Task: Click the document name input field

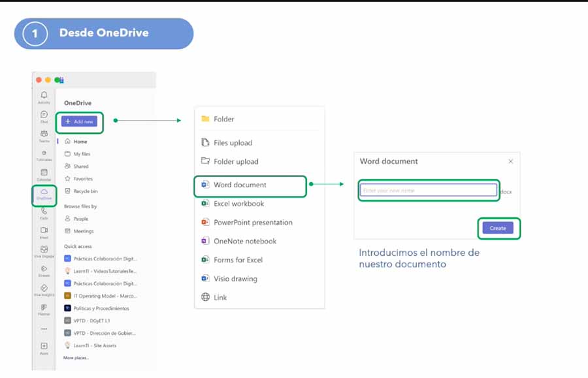Action: pyautogui.click(x=428, y=191)
